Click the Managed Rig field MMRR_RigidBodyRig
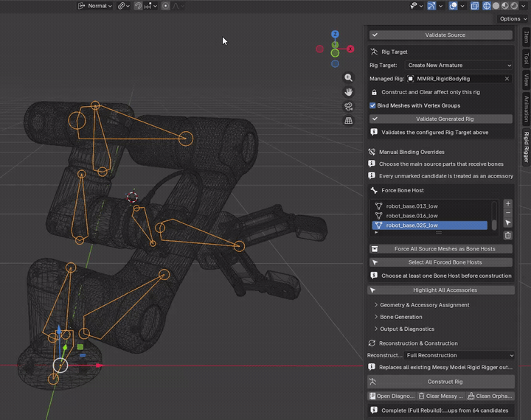The height and width of the screenshot is (420, 531). point(454,79)
